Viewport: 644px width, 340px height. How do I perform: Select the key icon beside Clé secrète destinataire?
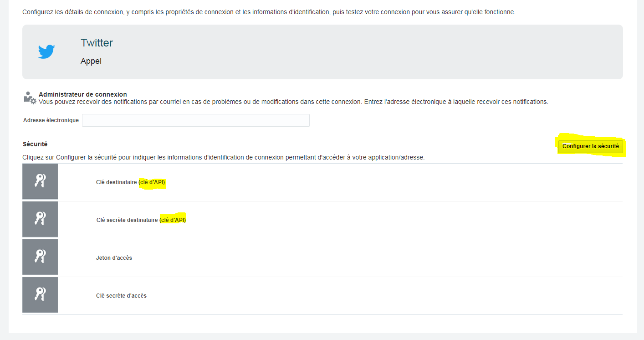(x=40, y=219)
